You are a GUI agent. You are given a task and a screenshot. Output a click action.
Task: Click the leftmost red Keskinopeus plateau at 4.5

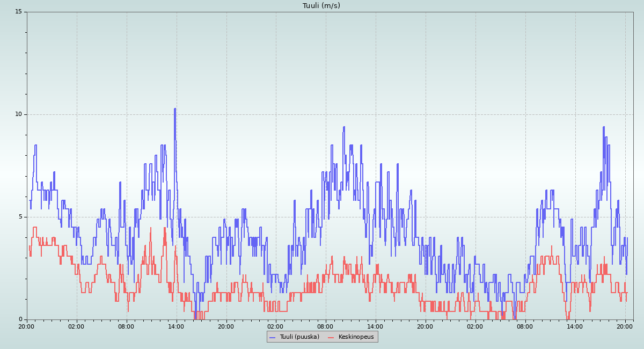(x=34, y=227)
